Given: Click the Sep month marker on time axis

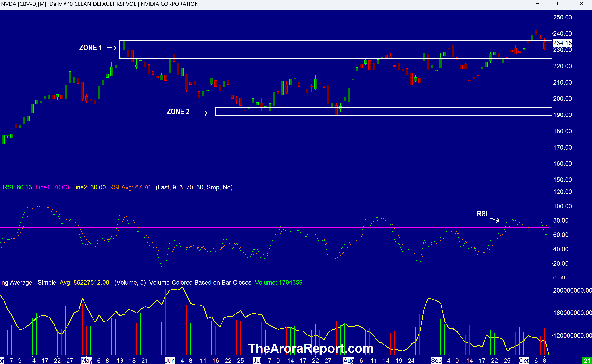Looking at the screenshot, I should point(436,361).
